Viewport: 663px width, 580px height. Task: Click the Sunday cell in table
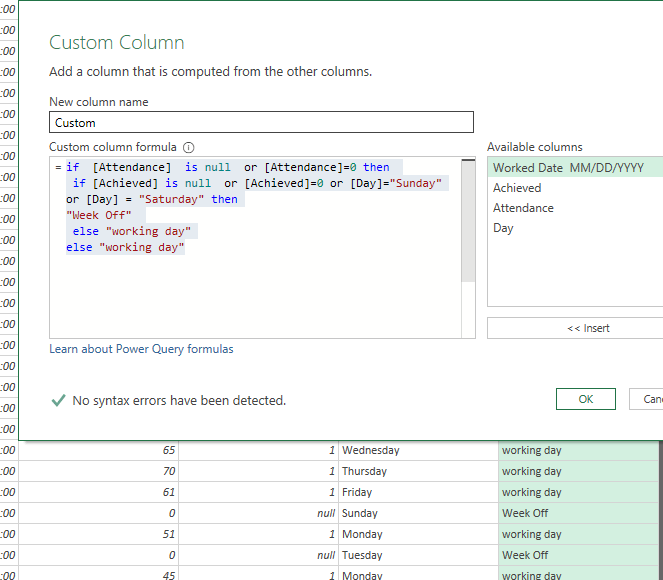(418, 513)
